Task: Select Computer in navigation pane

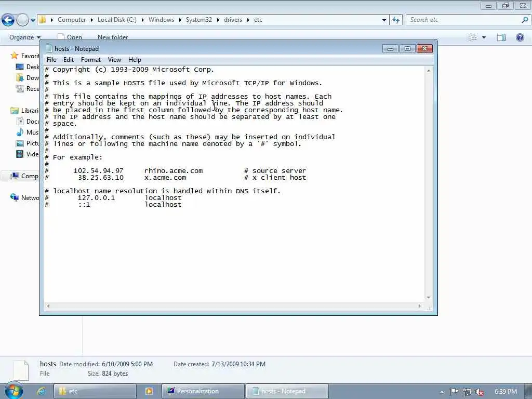Action: [x=25, y=176]
